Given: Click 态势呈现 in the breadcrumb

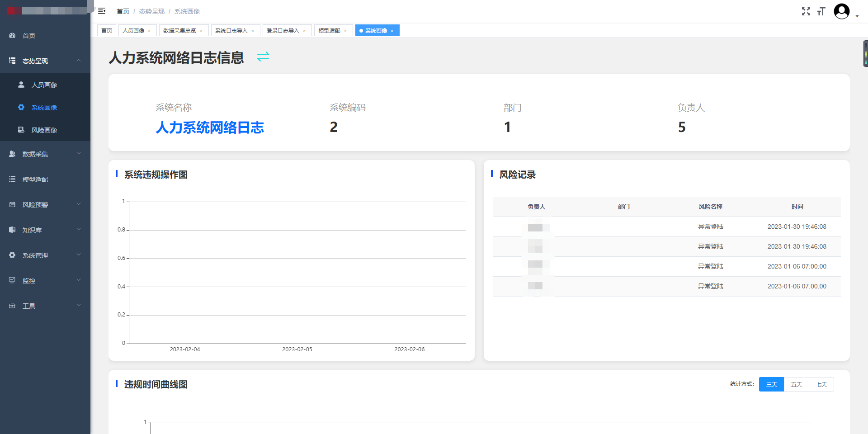Looking at the screenshot, I should point(152,11).
